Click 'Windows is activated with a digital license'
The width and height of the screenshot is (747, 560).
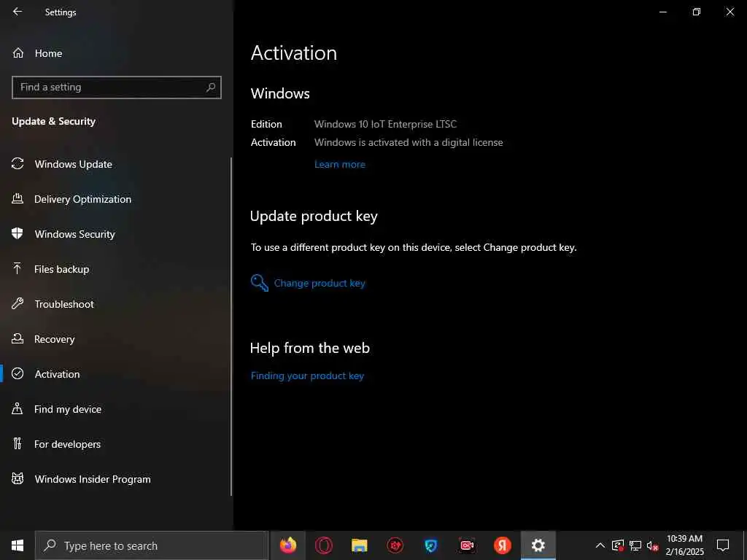409,142
